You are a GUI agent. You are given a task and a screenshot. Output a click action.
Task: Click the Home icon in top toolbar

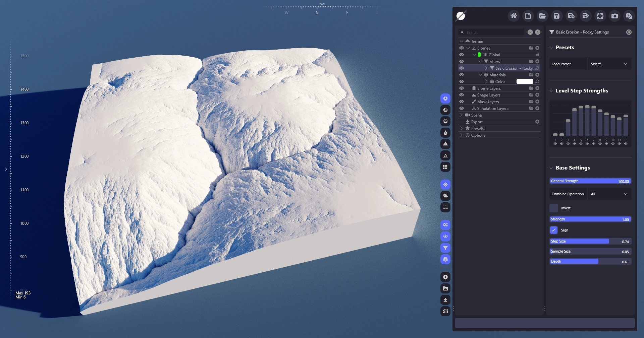514,16
